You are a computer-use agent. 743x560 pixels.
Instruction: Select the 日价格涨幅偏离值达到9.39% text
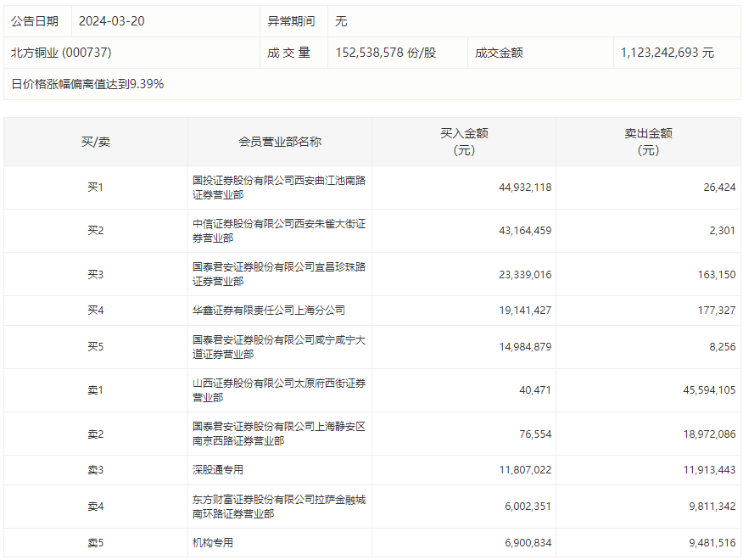tap(87, 84)
